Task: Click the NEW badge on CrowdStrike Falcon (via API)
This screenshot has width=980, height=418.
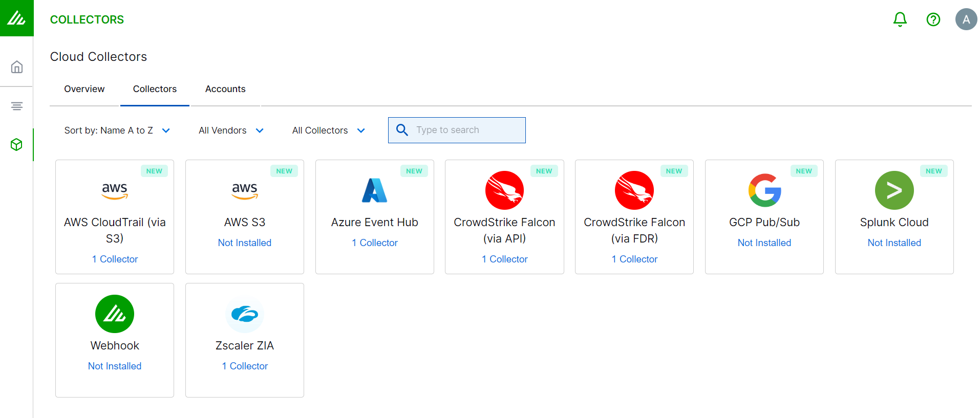Action: coord(544,171)
